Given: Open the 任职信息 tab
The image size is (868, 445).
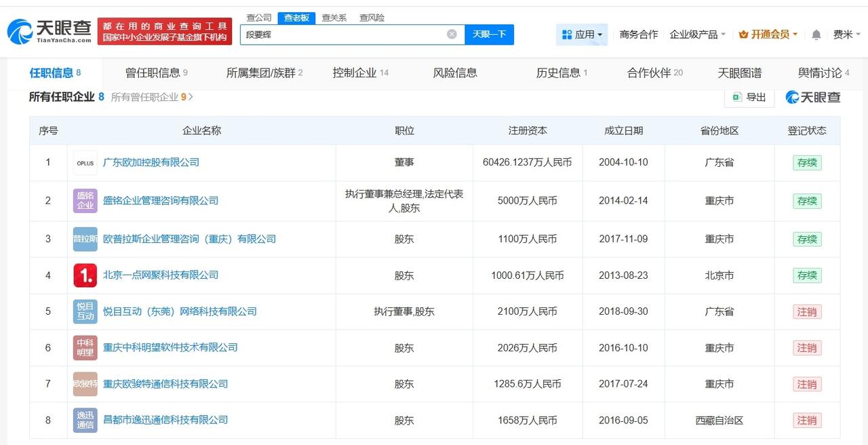Looking at the screenshot, I should tap(55, 73).
